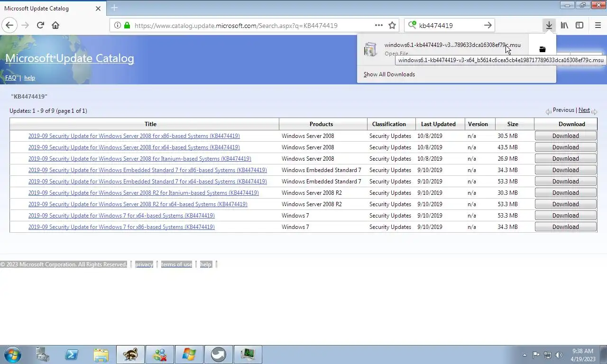The width and height of the screenshot is (607, 364).
Task: Click the green padlock security icon
Action: (127, 25)
